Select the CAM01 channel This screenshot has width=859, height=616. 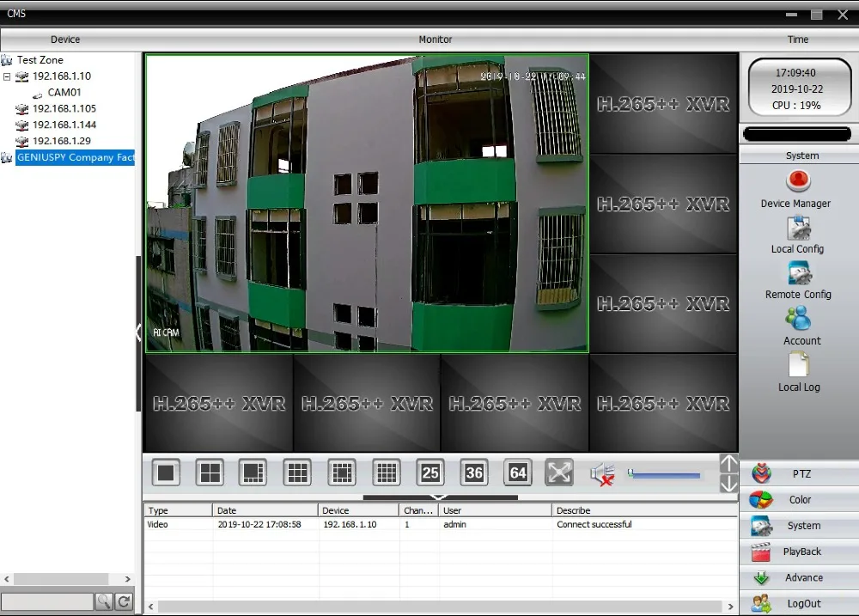point(64,92)
